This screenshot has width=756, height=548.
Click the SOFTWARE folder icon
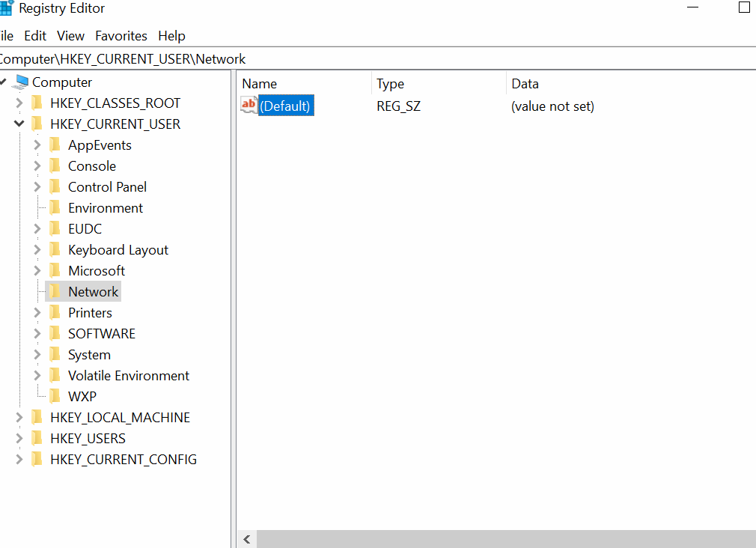(55, 333)
